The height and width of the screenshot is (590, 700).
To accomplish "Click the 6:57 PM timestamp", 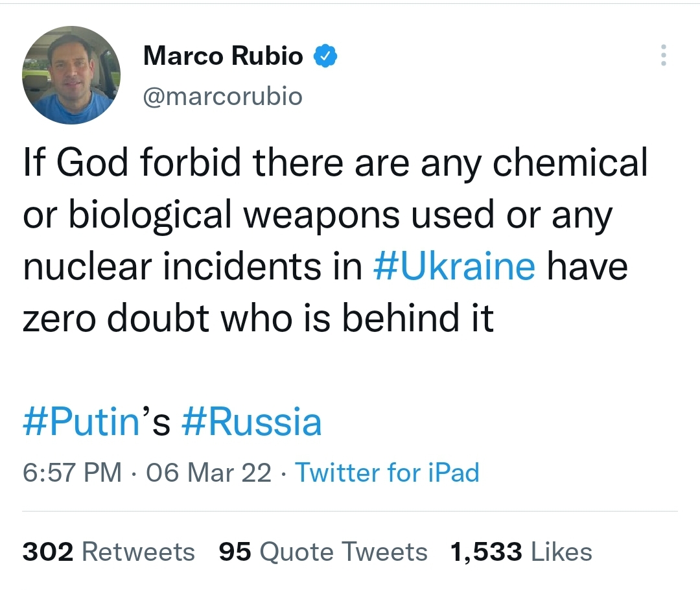I will pos(72,473).
